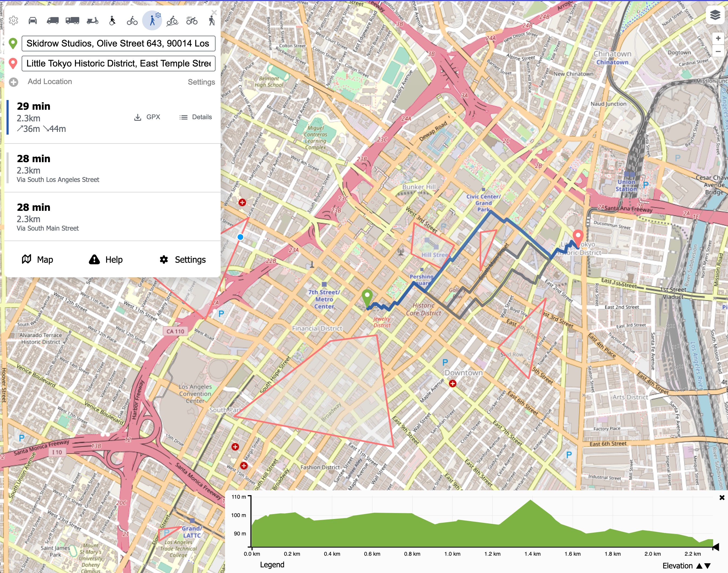This screenshot has width=728, height=573.
Task: Open the map layers menu
Action: (715, 15)
